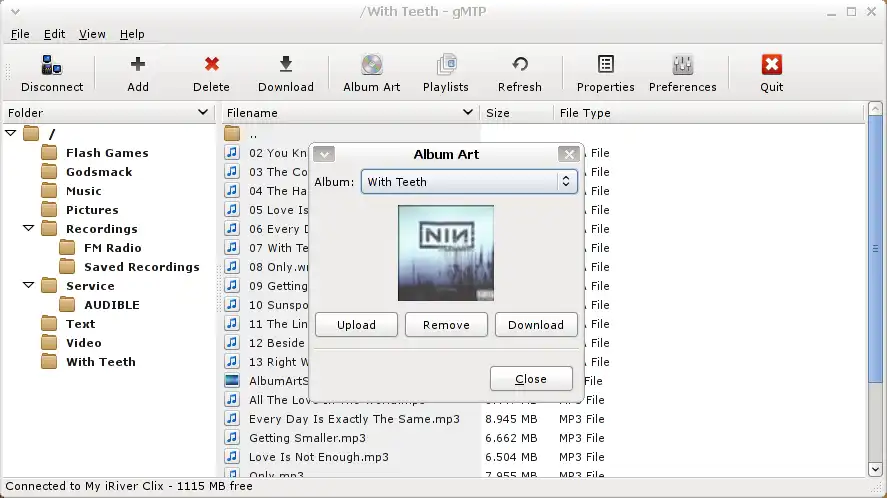Select the Pictures folder icon
This screenshot has height=498, width=887.
pyautogui.click(x=49, y=209)
